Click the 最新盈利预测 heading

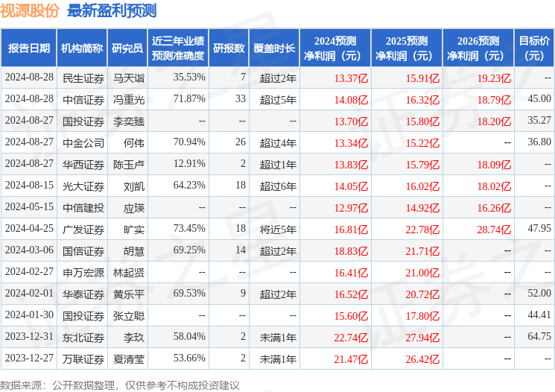[112, 10]
